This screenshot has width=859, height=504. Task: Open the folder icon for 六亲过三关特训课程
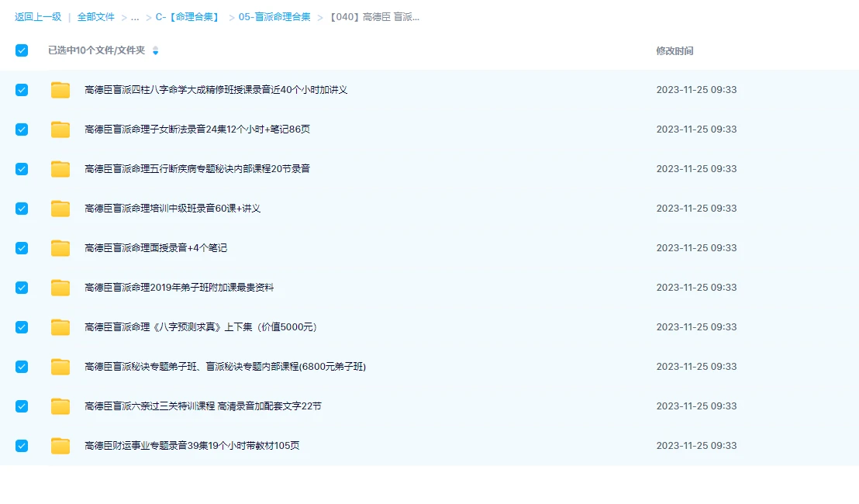pos(60,406)
